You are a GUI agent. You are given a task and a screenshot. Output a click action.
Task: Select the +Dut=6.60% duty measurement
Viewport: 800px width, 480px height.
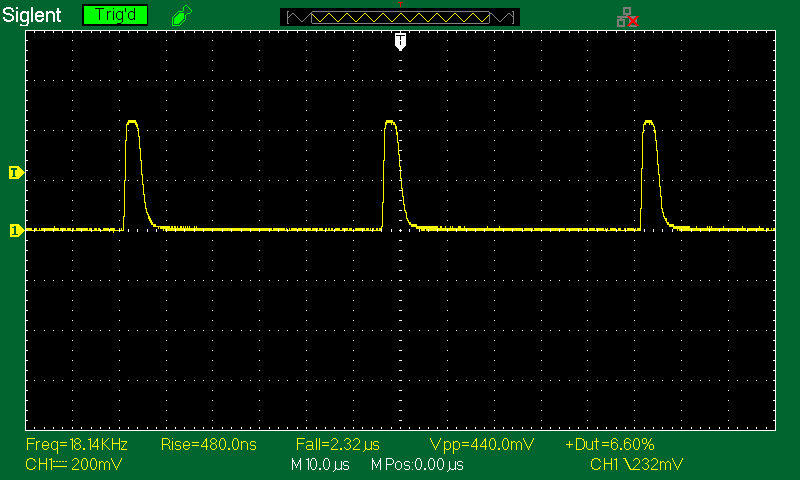[610, 444]
